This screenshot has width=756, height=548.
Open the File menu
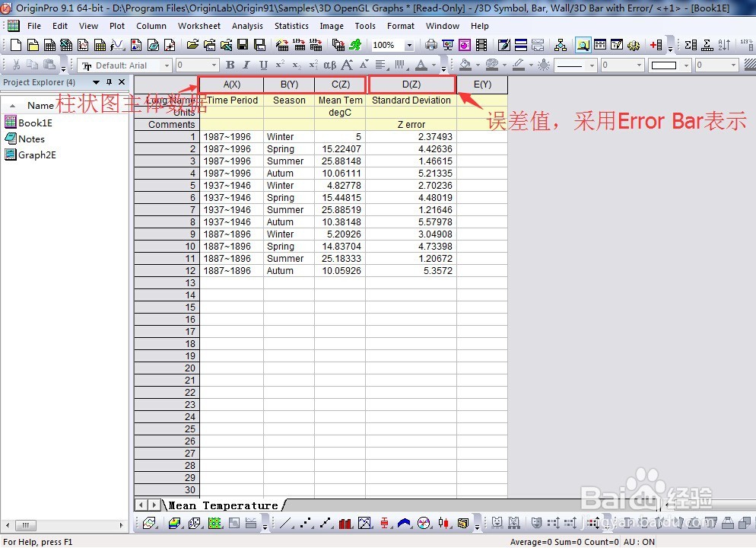point(33,26)
